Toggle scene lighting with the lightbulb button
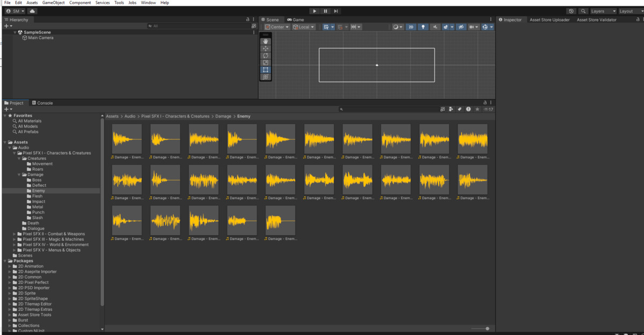Viewport: 644px width, 335px height. click(x=423, y=27)
